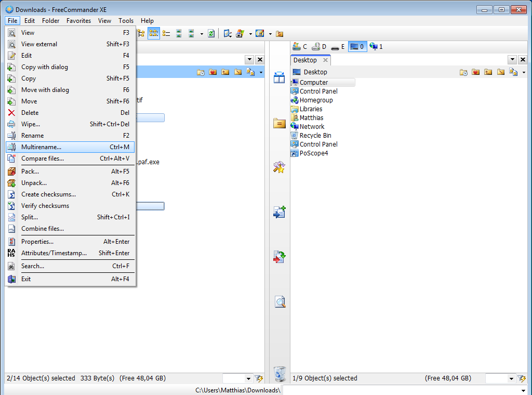Choose Compare files from the File menu

coord(70,159)
